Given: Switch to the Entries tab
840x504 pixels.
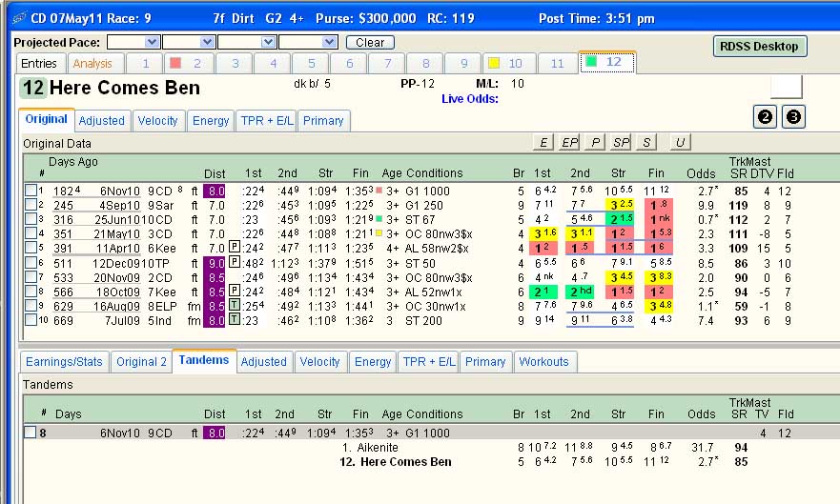Looking at the screenshot, I should click(x=39, y=63).
